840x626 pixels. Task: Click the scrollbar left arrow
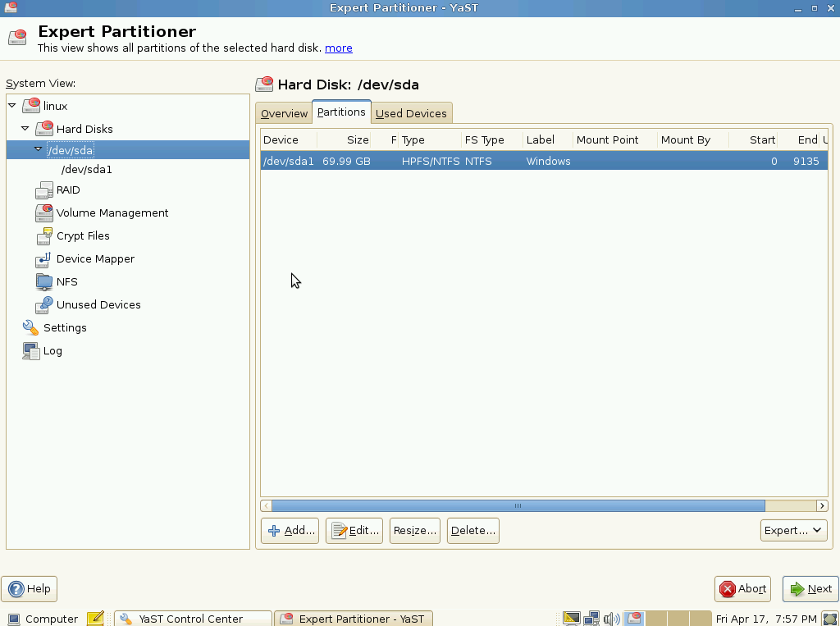pos(267,505)
